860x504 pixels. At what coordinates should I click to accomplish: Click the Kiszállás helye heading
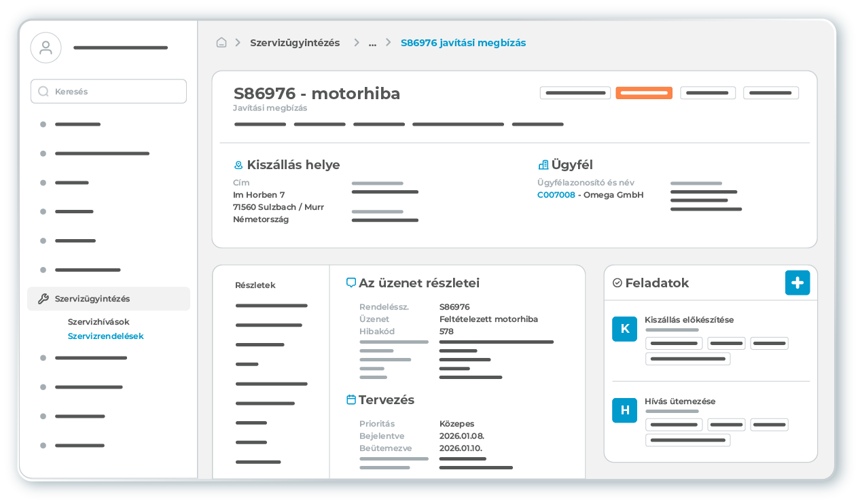[293, 165]
